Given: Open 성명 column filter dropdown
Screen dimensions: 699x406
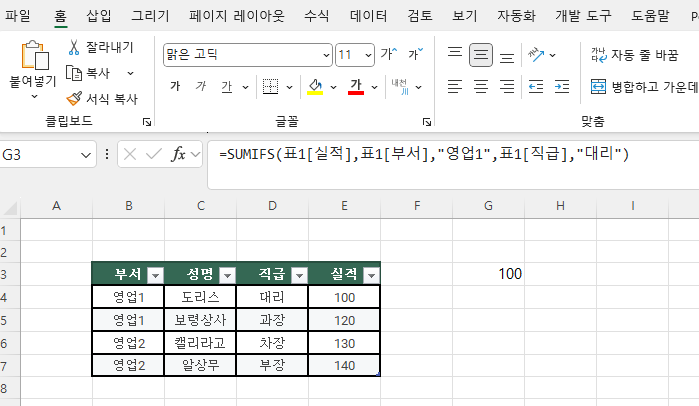Looking at the screenshot, I should [227, 276].
